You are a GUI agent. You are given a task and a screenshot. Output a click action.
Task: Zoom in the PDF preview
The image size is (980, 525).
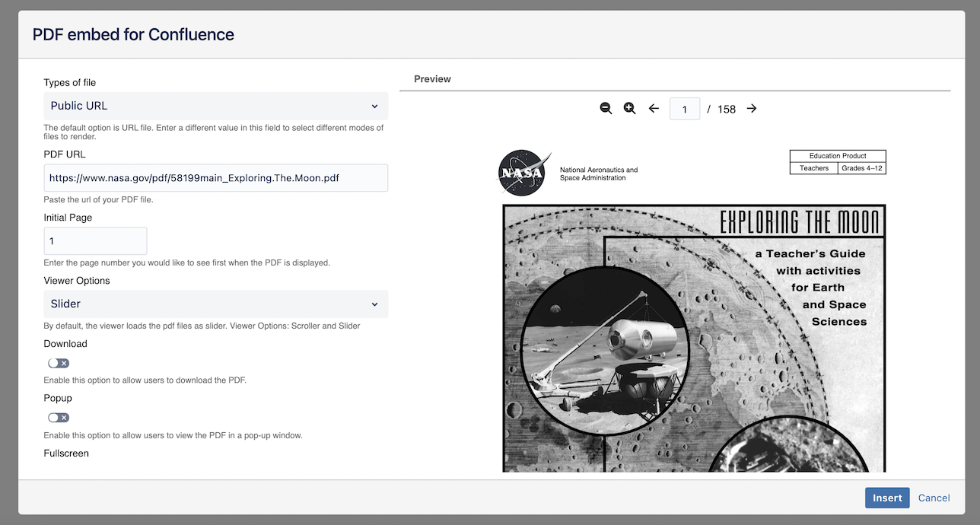(629, 109)
